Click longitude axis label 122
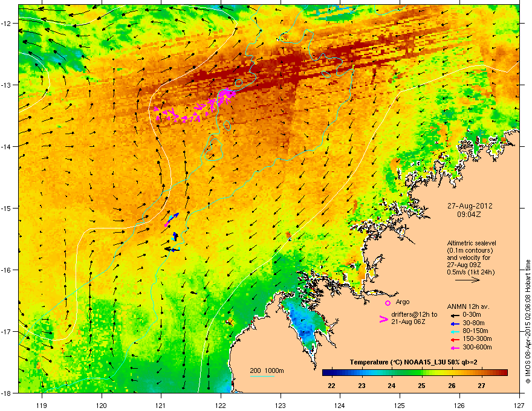 pos(221,406)
